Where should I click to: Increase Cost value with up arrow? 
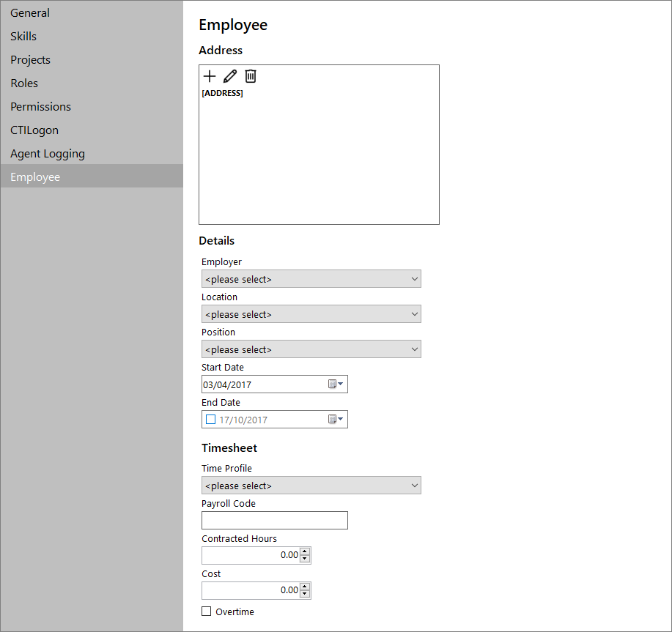point(305,587)
